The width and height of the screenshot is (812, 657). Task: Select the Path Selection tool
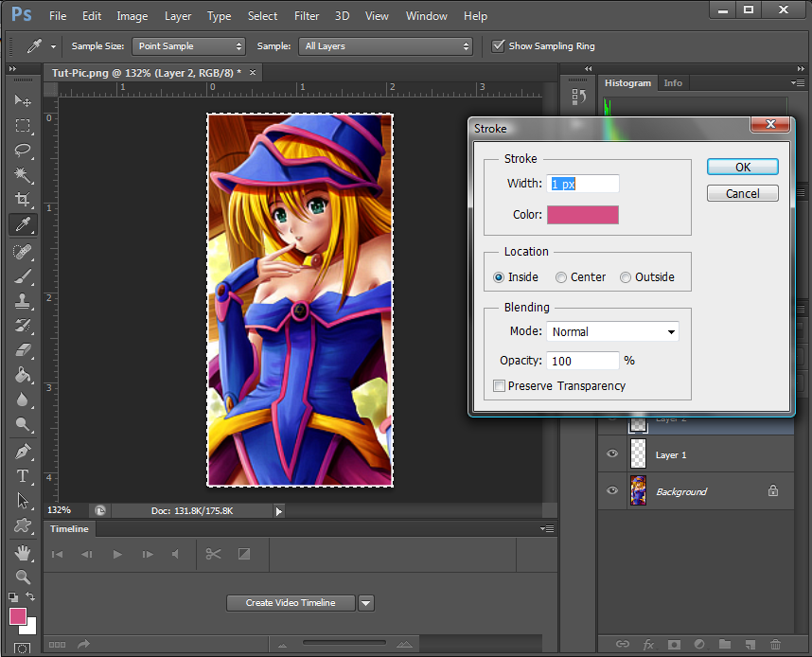23,501
